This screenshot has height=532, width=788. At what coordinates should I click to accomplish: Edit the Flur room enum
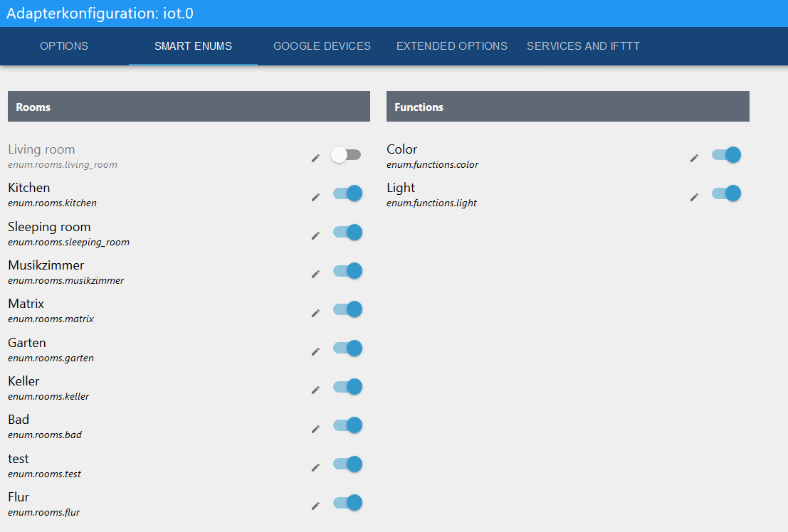point(315,506)
